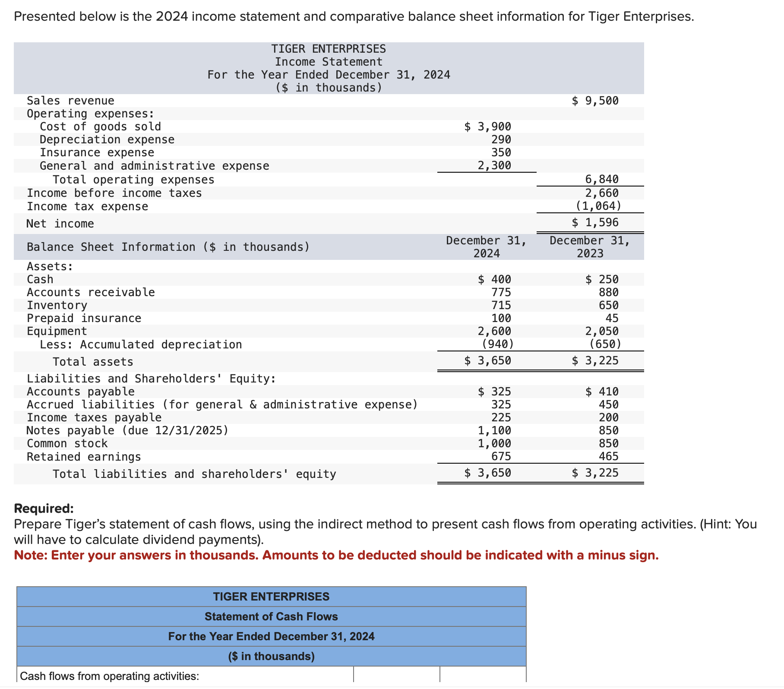Click the "Total liabilities and shareholders' equity" label
This screenshot has width=784, height=689.
(x=194, y=474)
